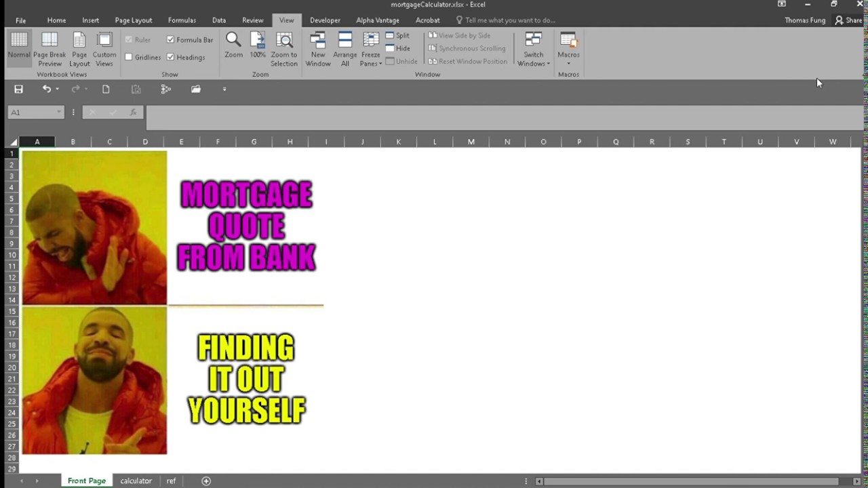Screen dimensions: 868x488
Task: Click the Insert Function fx button
Action: point(133,112)
